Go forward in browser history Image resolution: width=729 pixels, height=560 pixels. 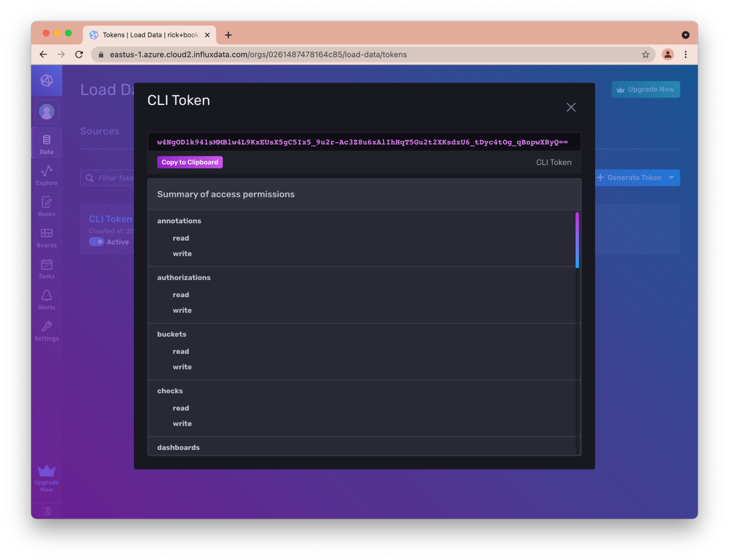coord(61,55)
